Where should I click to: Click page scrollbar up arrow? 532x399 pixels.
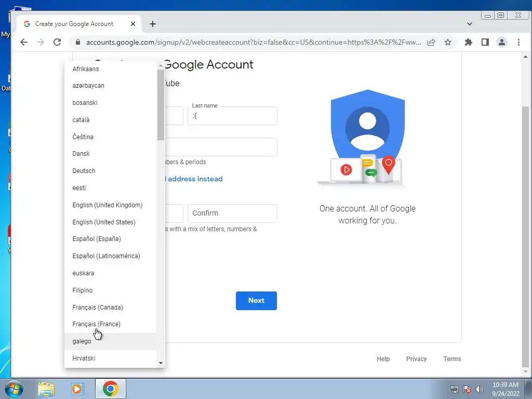click(x=526, y=57)
